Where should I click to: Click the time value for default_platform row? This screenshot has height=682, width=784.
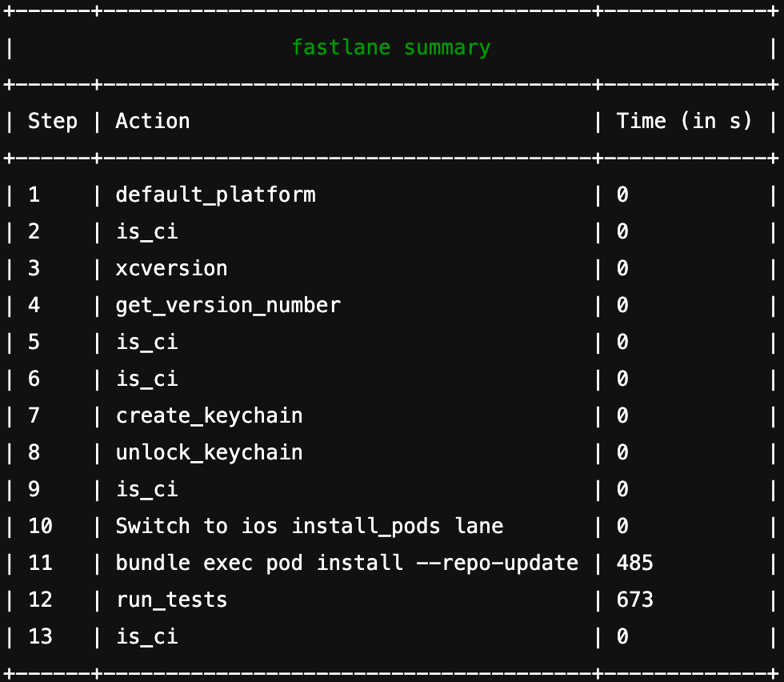click(x=622, y=195)
